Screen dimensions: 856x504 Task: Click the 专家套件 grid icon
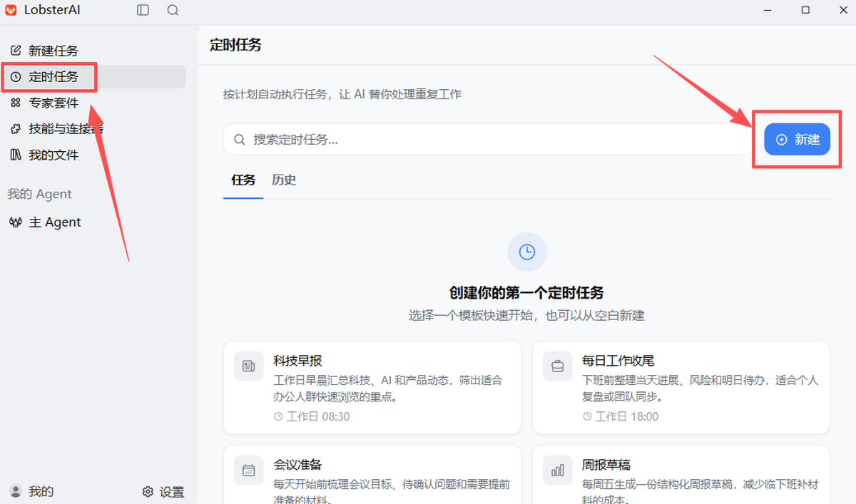coord(16,103)
